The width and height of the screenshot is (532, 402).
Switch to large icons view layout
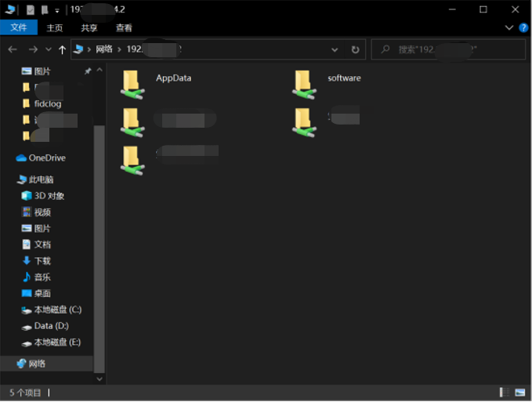click(520, 392)
